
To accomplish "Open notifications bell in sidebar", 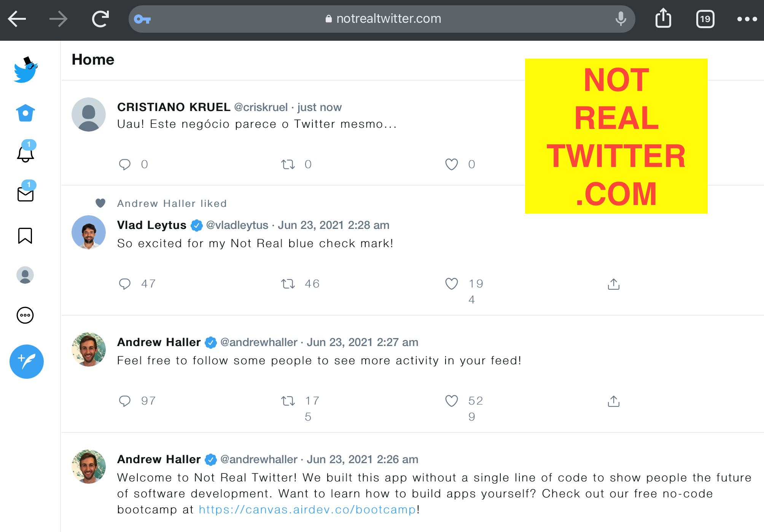I will pyautogui.click(x=25, y=153).
